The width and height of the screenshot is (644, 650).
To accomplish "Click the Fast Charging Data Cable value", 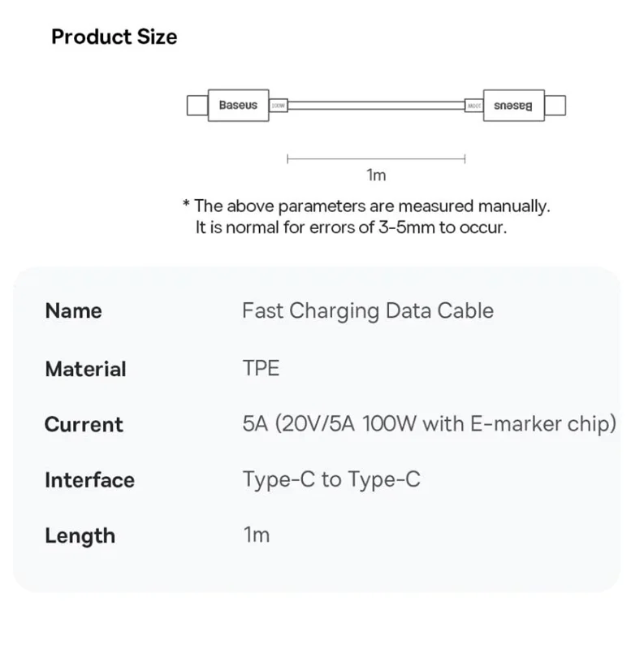I will [x=368, y=310].
